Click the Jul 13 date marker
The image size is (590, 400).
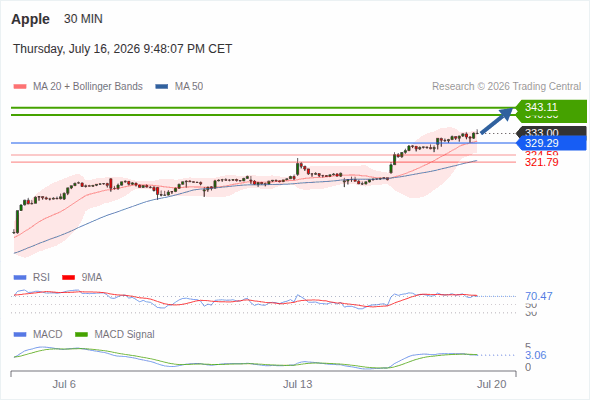(298, 384)
